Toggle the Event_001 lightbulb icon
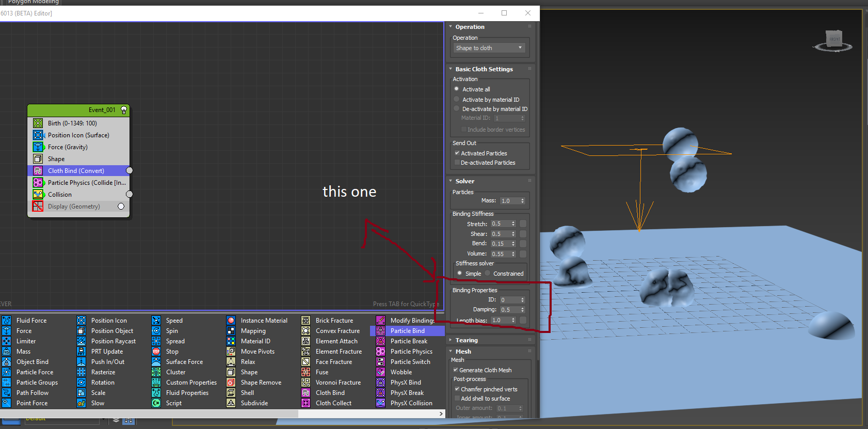Viewport: 868px width, 429px height. (124, 110)
